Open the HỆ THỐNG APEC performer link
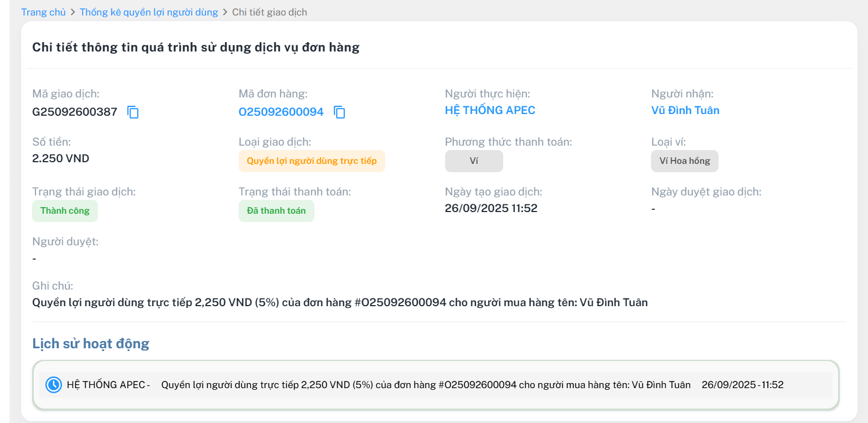868x423 pixels. point(490,110)
